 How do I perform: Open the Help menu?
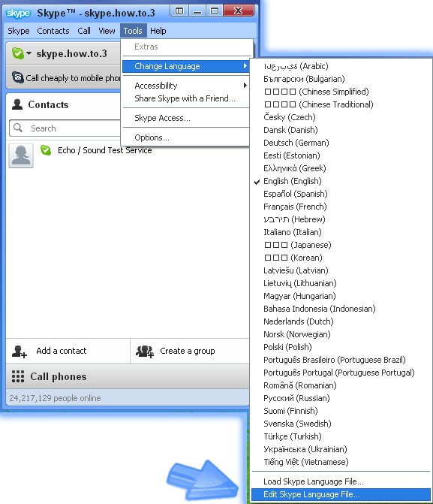coord(158,31)
